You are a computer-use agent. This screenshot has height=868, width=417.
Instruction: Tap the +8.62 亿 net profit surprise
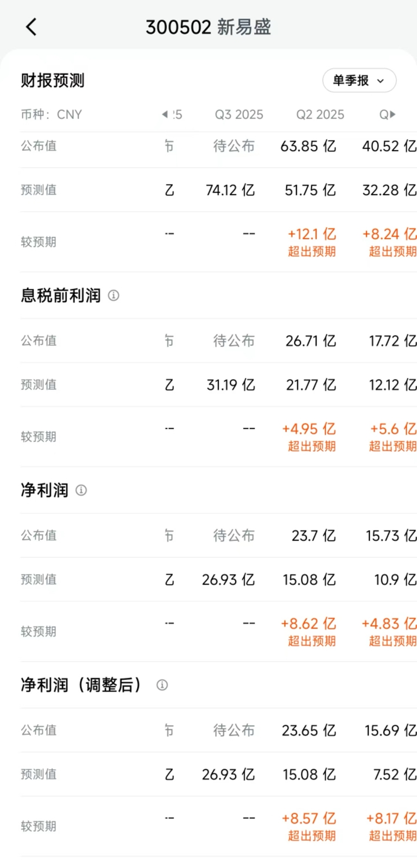tap(308, 624)
